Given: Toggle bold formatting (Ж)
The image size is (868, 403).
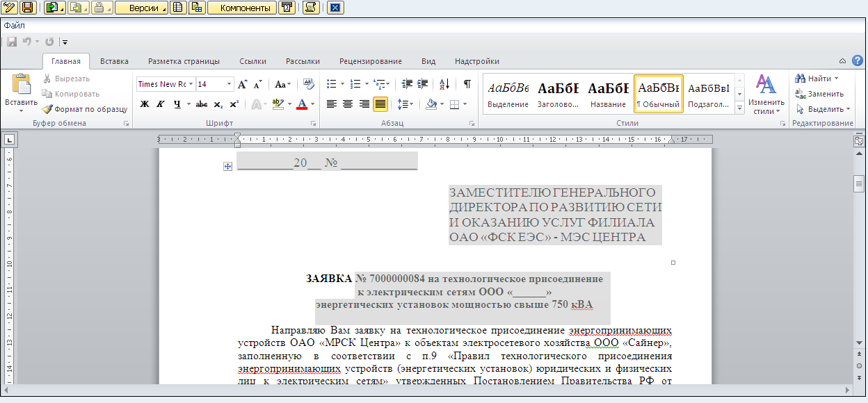Looking at the screenshot, I should click(x=145, y=104).
